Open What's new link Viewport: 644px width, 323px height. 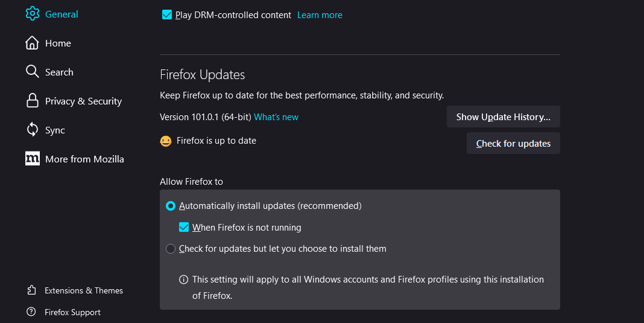tap(276, 117)
